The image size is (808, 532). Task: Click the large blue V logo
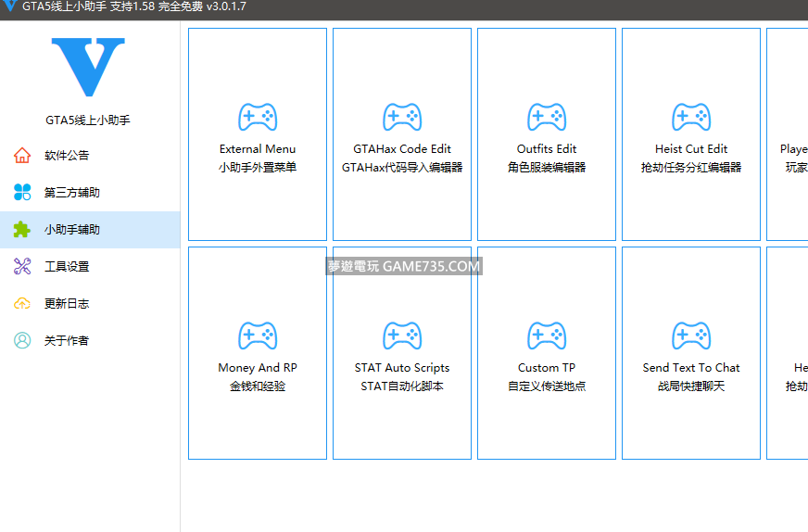point(88,68)
